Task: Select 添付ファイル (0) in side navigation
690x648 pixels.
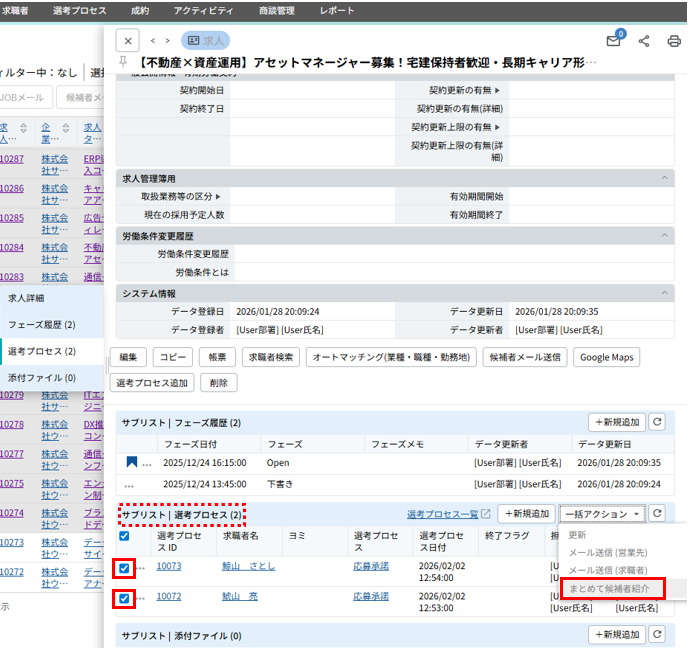Action: coord(42,378)
